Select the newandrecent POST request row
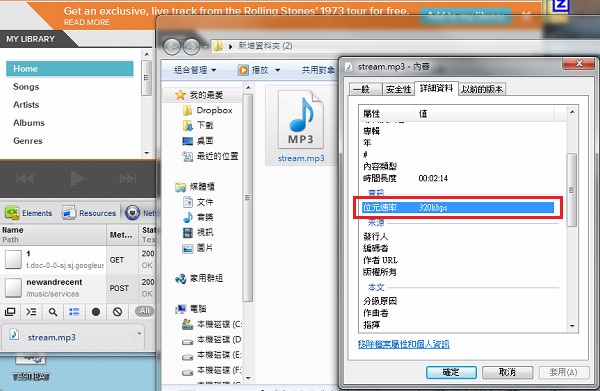The height and width of the screenshot is (391, 600). point(78,288)
